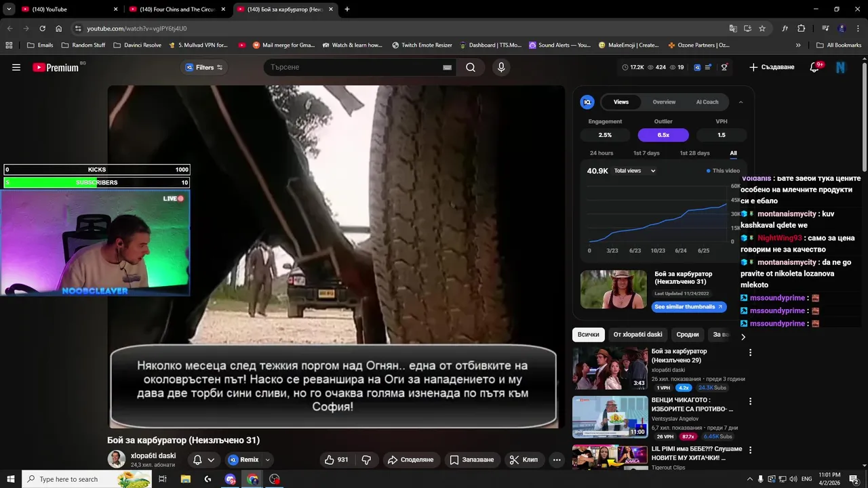Image resolution: width=868 pixels, height=488 pixels.
Task: Select the Сродни filter chip
Action: point(688,334)
